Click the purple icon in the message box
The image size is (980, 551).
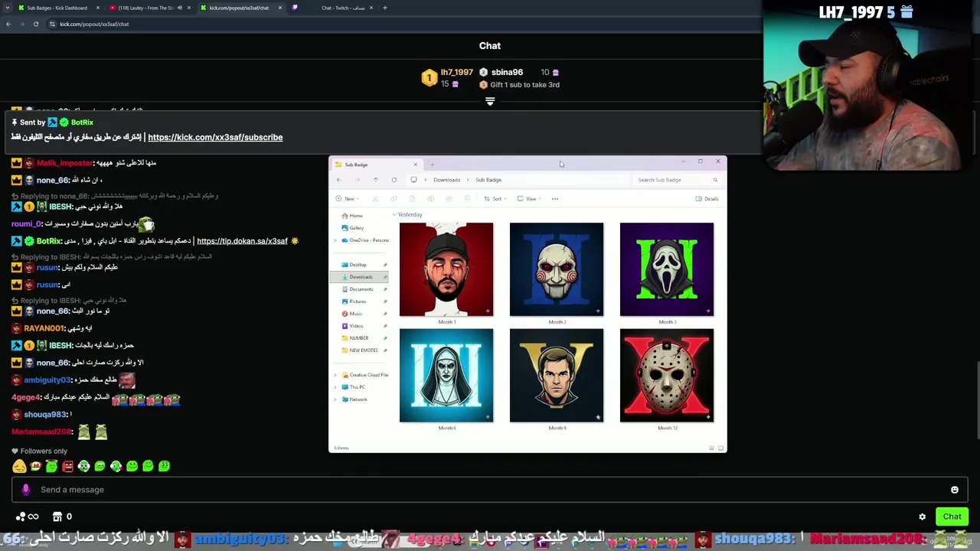pyautogui.click(x=26, y=490)
